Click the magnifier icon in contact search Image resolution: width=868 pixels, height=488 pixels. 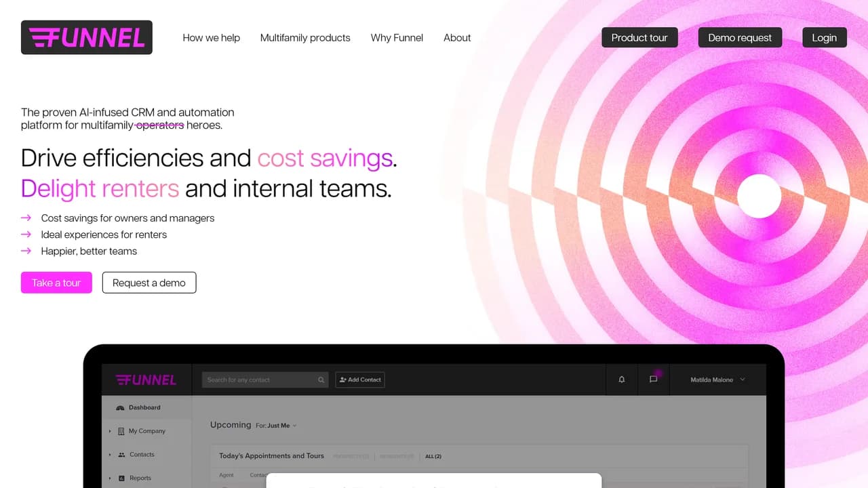(321, 380)
